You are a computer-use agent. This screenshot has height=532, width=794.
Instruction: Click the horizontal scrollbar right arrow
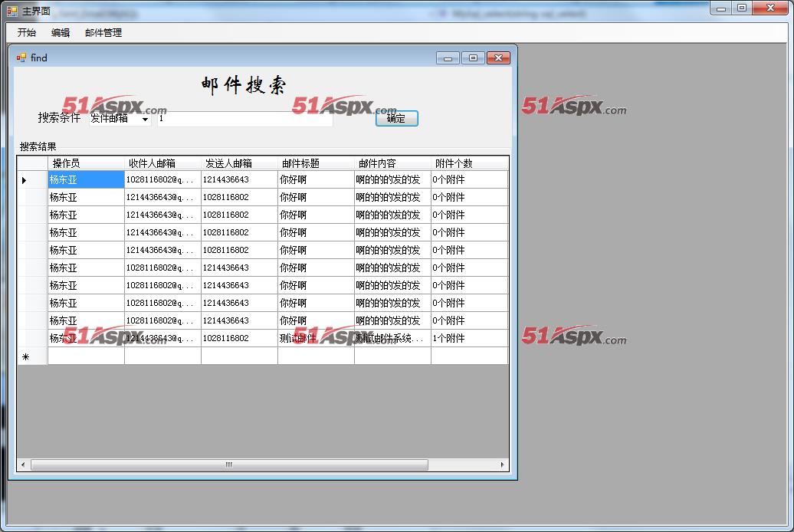click(503, 465)
